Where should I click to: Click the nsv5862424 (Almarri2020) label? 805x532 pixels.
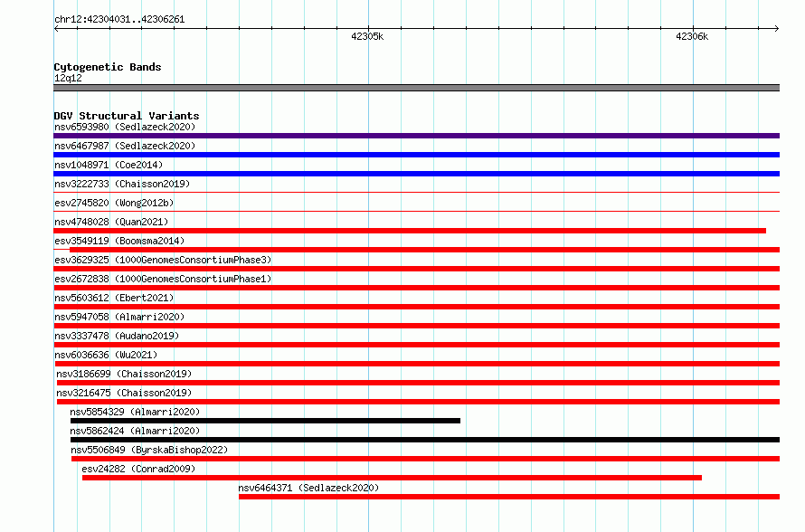135,431
